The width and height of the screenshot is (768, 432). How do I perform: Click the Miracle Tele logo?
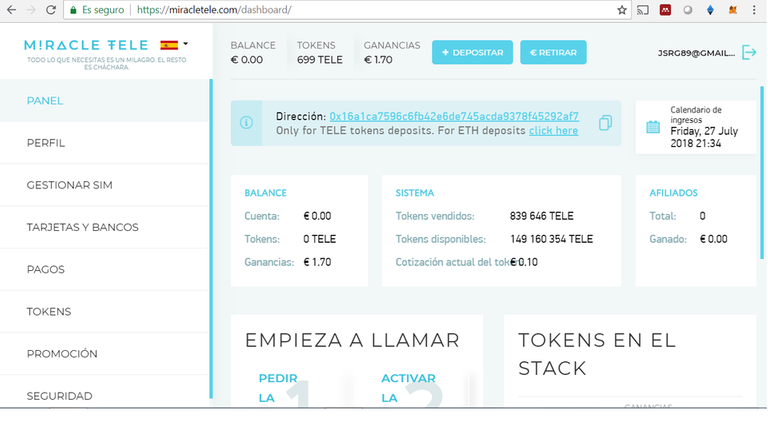(86, 45)
